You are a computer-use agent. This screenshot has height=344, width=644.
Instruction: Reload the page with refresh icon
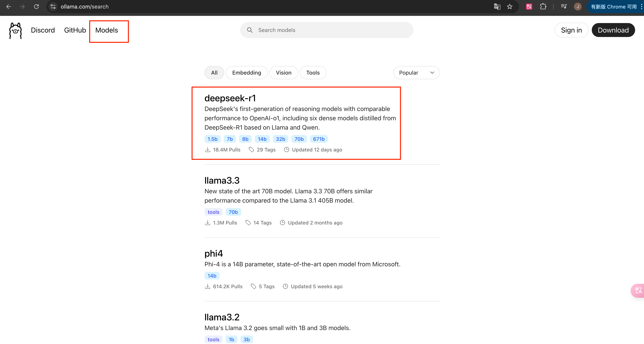(37, 7)
